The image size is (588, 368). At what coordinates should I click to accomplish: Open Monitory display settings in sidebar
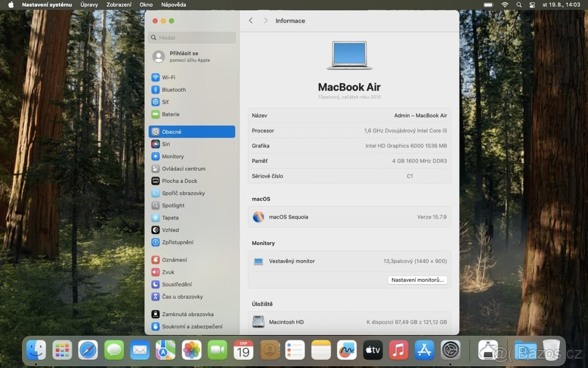(192, 157)
